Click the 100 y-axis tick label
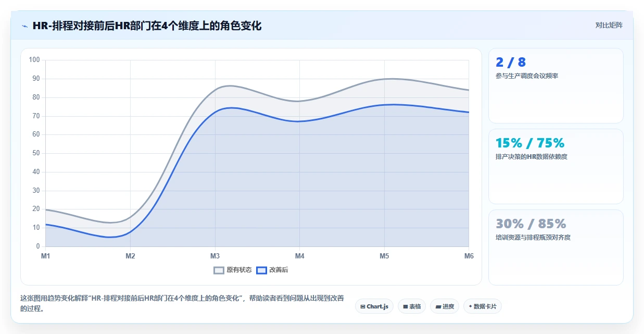The width and height of the screenshot is (644, 334). pyautogui.click(x=34, y=60)
